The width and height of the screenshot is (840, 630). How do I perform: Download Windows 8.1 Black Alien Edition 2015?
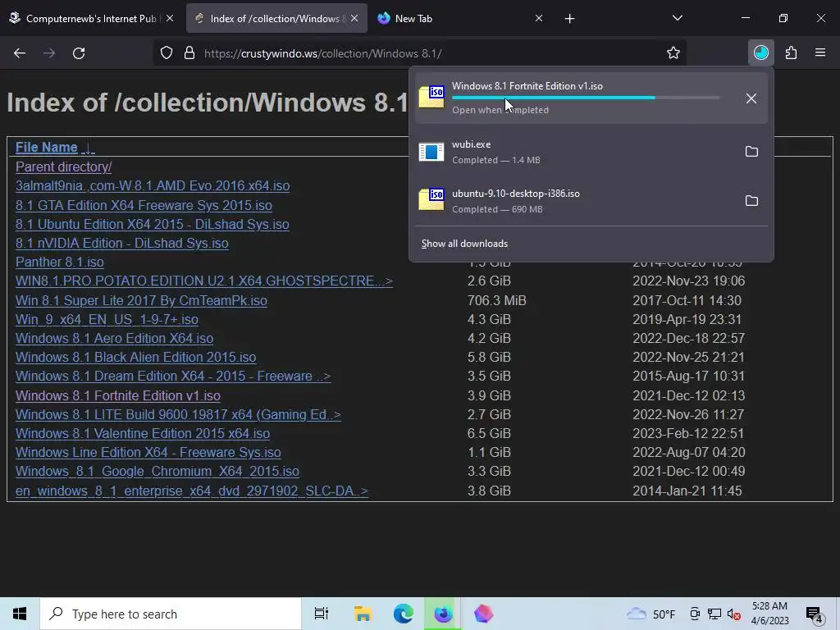135,357
